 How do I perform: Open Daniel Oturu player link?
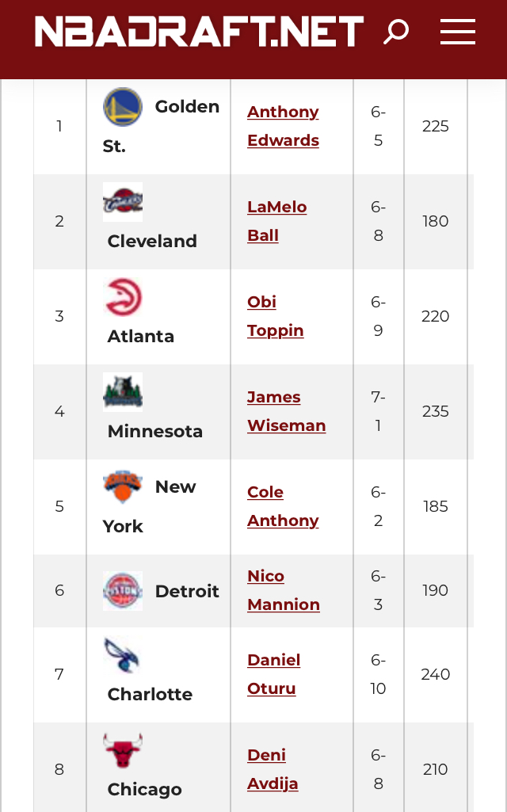274,674
